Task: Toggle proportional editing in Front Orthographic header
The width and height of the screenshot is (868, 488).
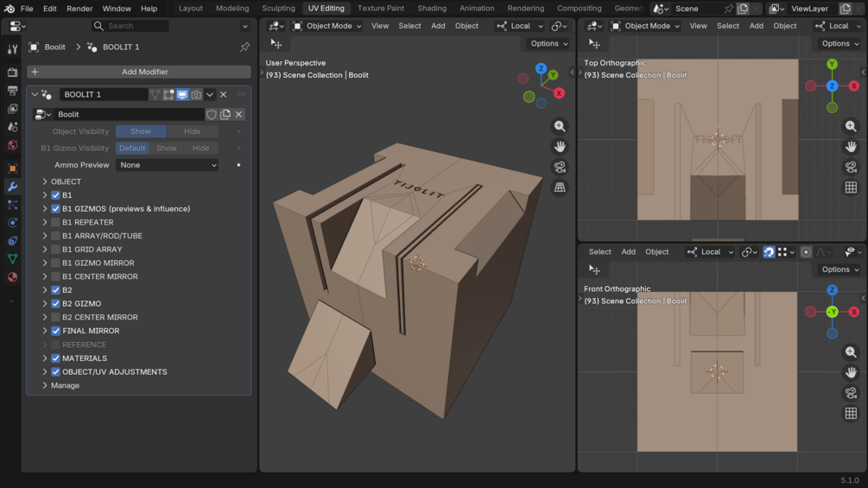Action: (806, 251)
